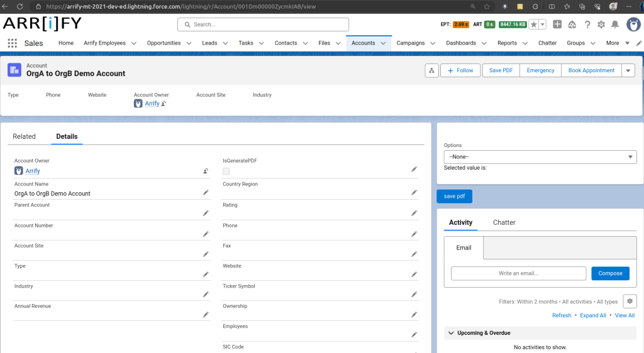Edit the IsGeneratePDF field pencil

click(414, 170)
